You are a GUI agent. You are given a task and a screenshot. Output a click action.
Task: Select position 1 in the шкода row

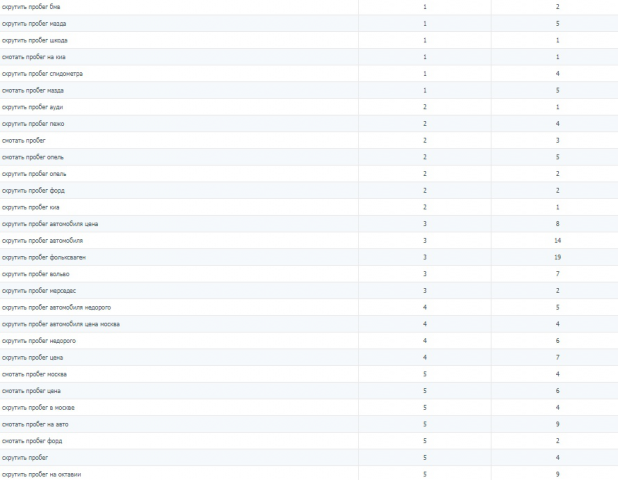pyautogui.click(x=425, y=40)
